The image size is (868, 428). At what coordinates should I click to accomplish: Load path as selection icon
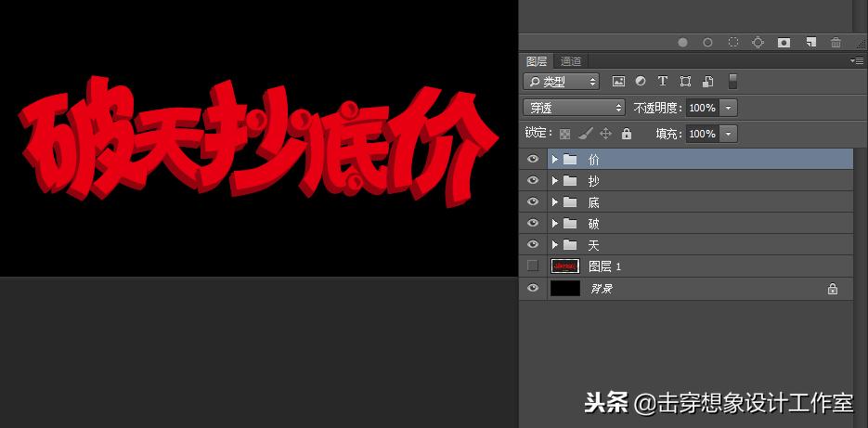point(733,42)
